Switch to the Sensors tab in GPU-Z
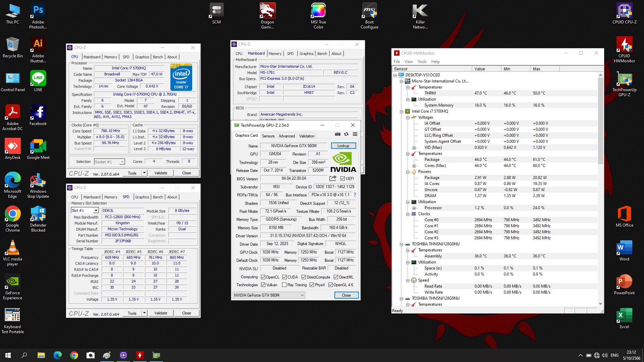The image size is (644, 362). point(268,136)
